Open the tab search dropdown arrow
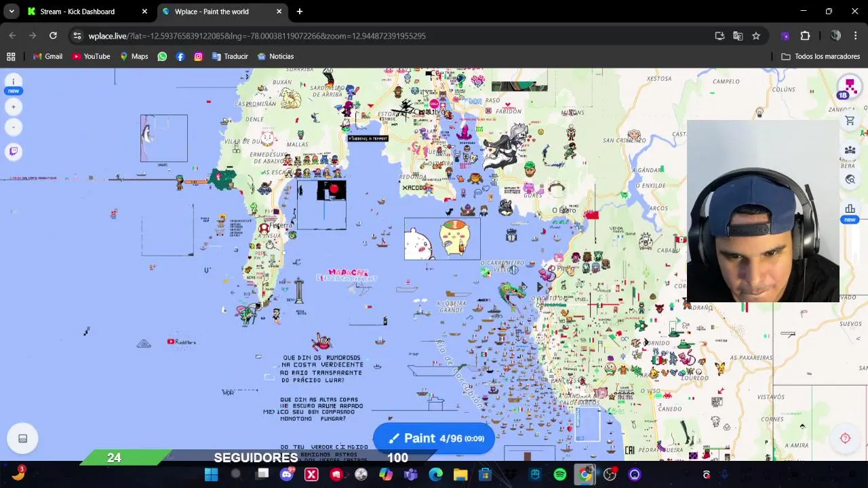The width and height of the screenshot is (868, 488). [x=12, y=12]
